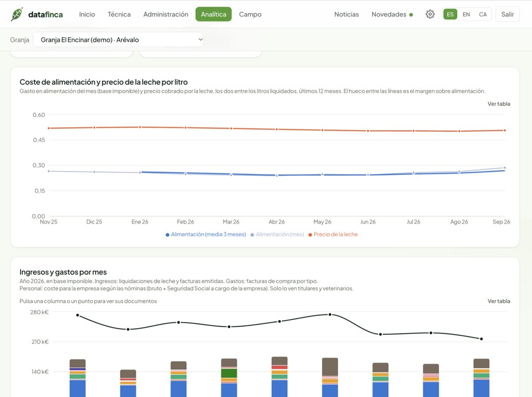Click the Precio de la leche point at Ene 26

pos(140,127)
